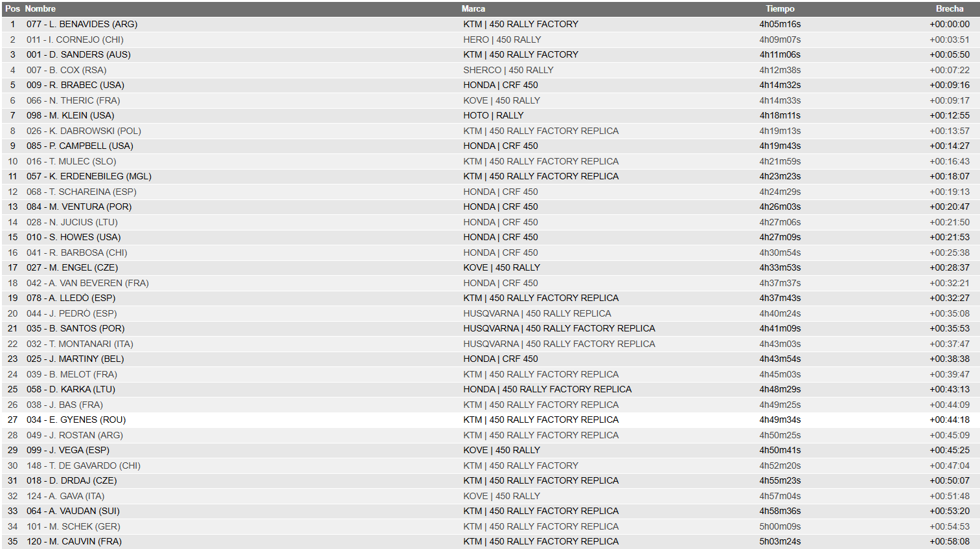Select rider 148 - T. DE GAVARDO (CHI)
The height and width of the screenshot is (549, 980).
point(84,465)
